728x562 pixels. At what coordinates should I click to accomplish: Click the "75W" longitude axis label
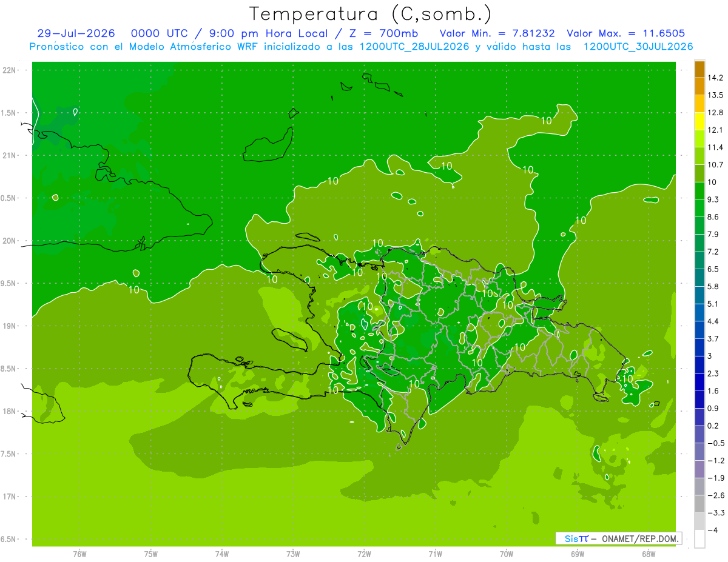[150, 554]
